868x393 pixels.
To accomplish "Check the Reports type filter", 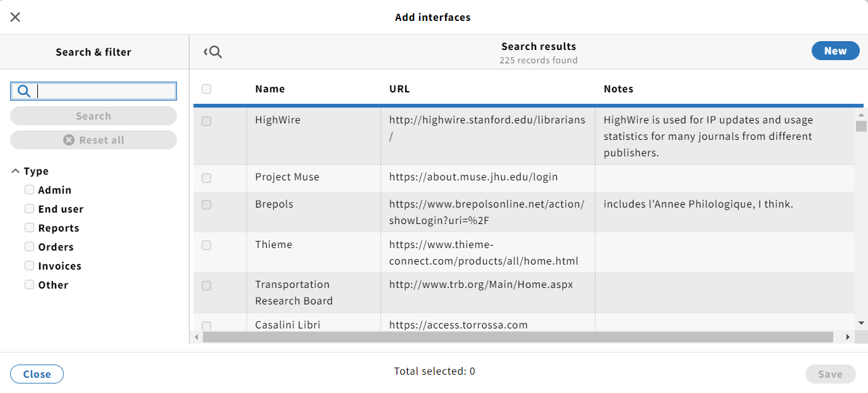I will [x=29, y=227].
